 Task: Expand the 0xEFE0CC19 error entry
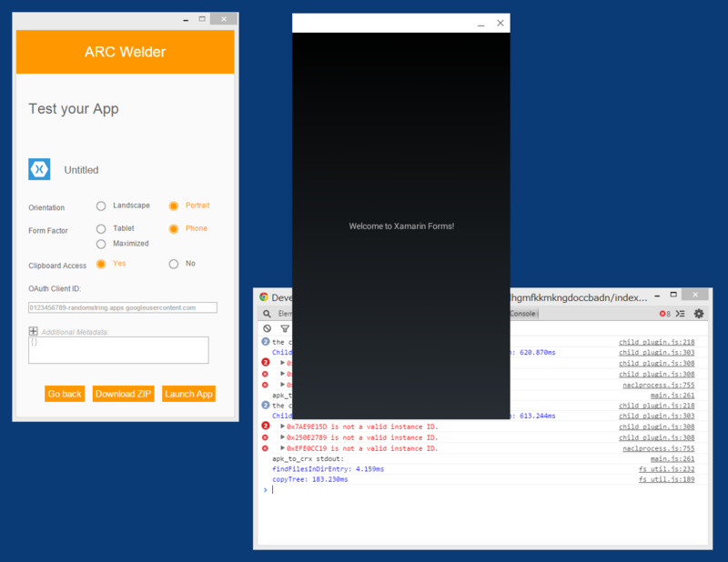pyautogui.click(x=282, y=448)
